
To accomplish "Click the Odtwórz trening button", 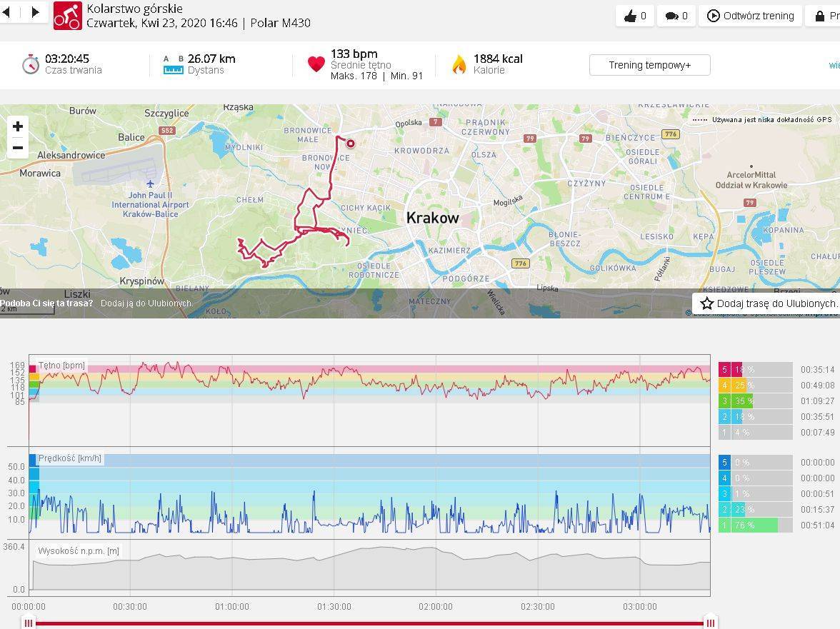I will [x=750, y=16].
